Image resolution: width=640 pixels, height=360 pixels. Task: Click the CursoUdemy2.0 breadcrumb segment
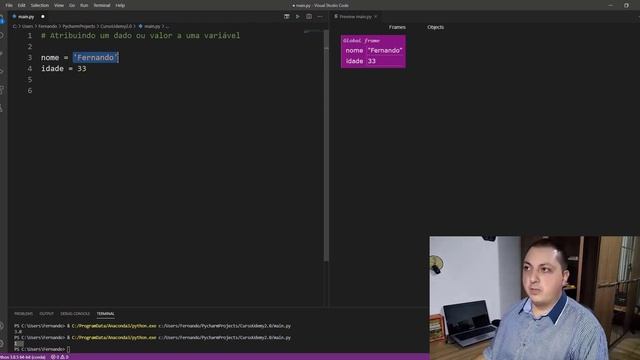pos(116,26)
